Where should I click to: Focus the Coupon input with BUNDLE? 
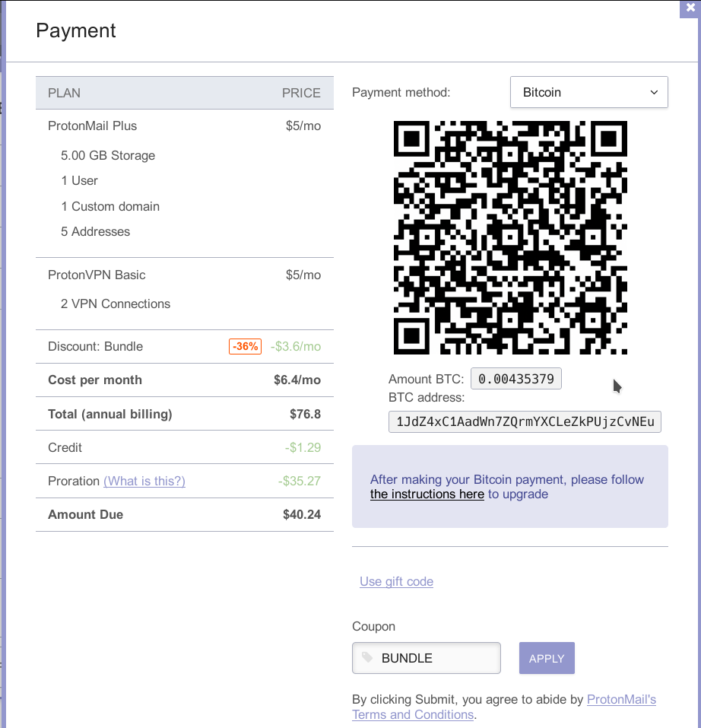pos(427,658)
